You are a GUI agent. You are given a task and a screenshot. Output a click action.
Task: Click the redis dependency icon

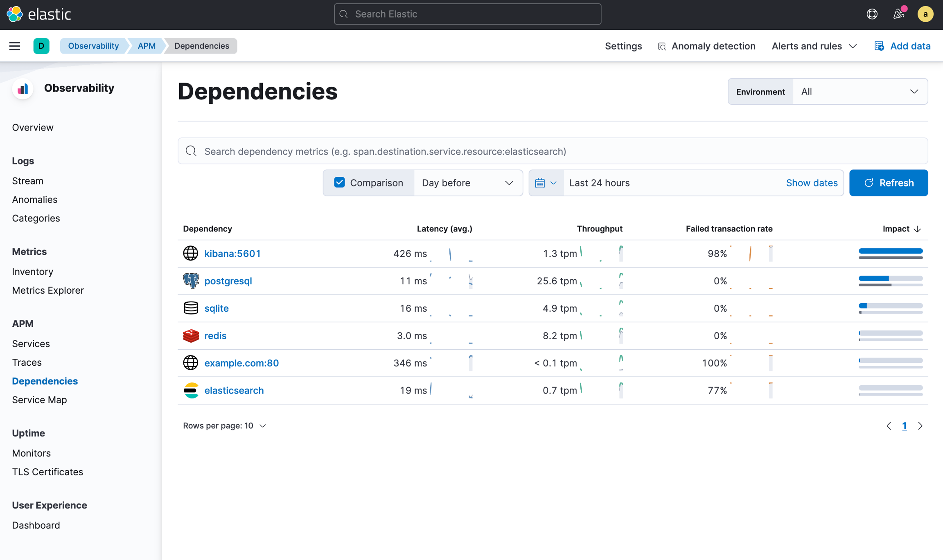pos(191,336)
